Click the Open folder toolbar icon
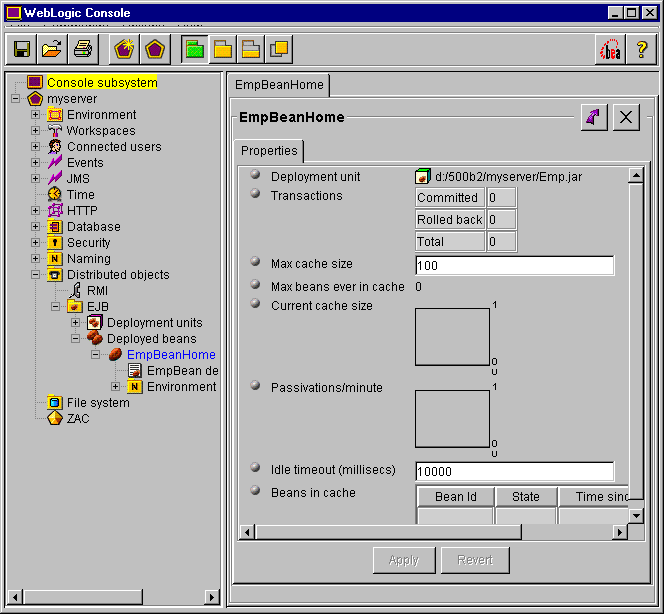Image resolution: width=664 pixels, height=614 pixels. [52, 50]
